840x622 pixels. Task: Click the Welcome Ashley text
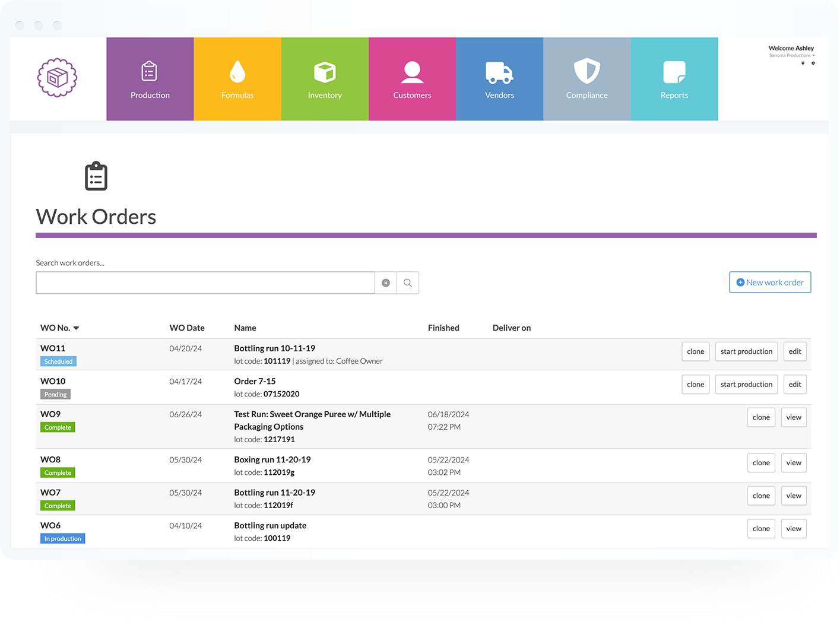pos(791,48)
